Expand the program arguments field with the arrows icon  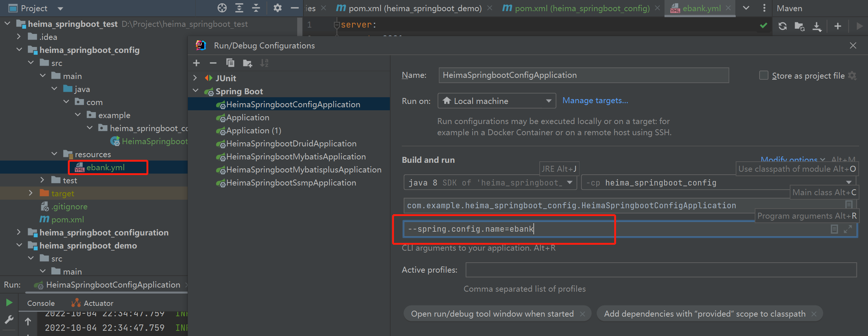848,229
